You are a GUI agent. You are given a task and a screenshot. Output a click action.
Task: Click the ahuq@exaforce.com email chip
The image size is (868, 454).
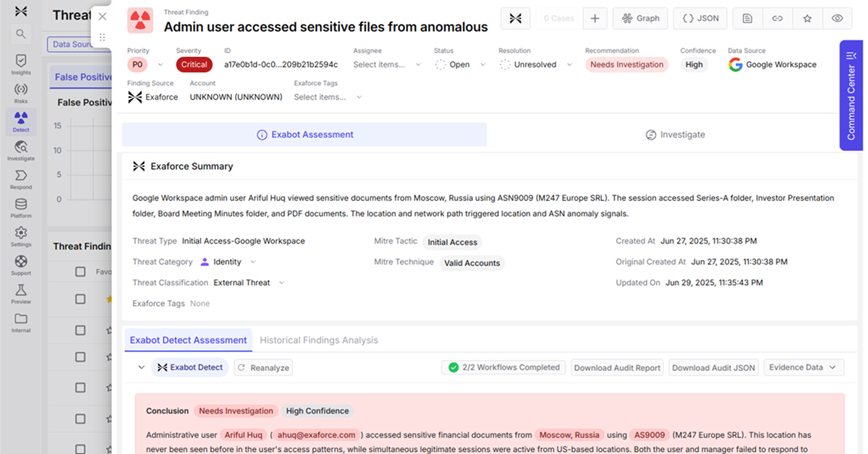pos(317,435)
